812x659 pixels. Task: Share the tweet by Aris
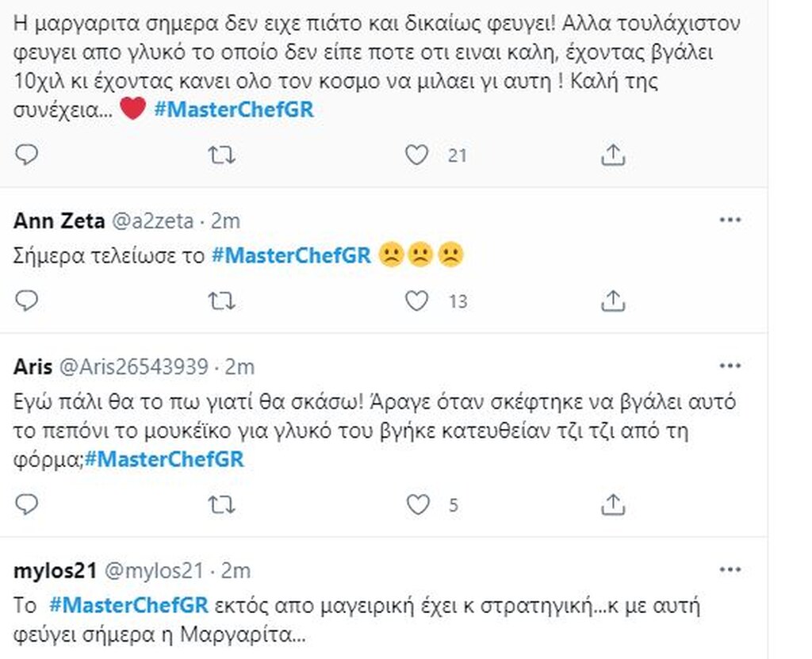(x=612, y=504)
